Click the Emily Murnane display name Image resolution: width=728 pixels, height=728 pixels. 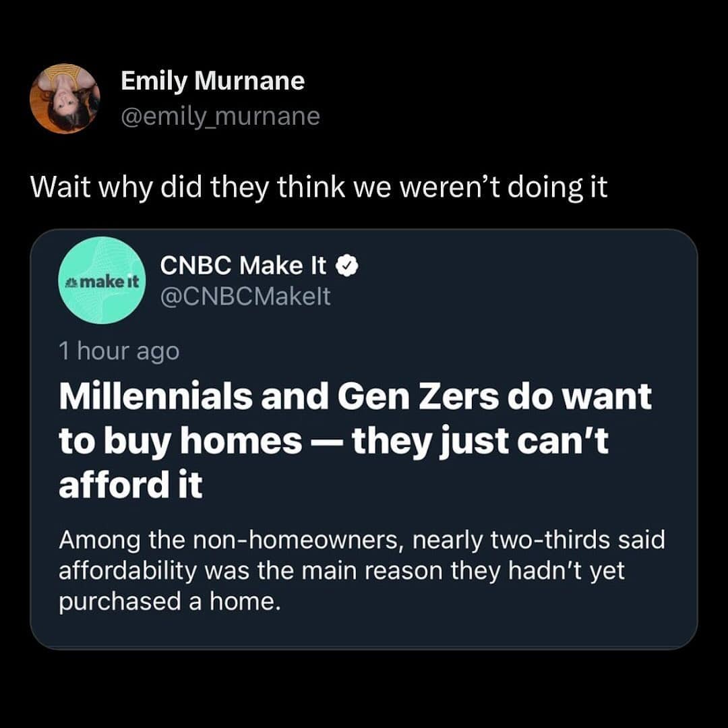coord(212,82)
